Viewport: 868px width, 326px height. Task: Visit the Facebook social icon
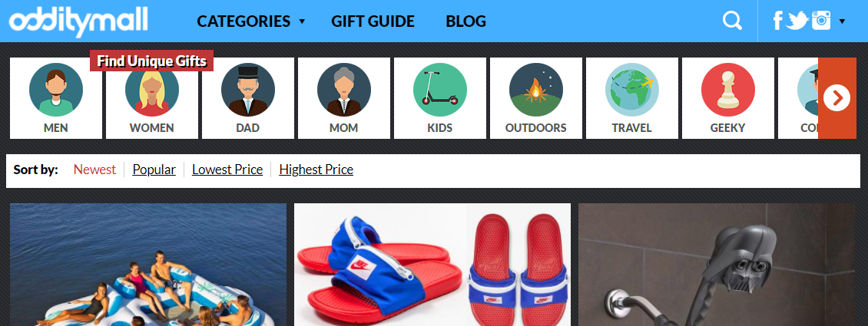[778, 21]
